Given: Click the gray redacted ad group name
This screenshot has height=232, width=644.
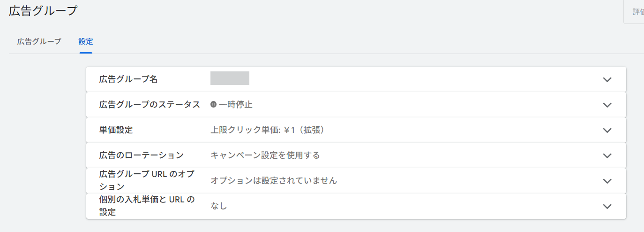Looking at the screenshot, I should (230, 78).
